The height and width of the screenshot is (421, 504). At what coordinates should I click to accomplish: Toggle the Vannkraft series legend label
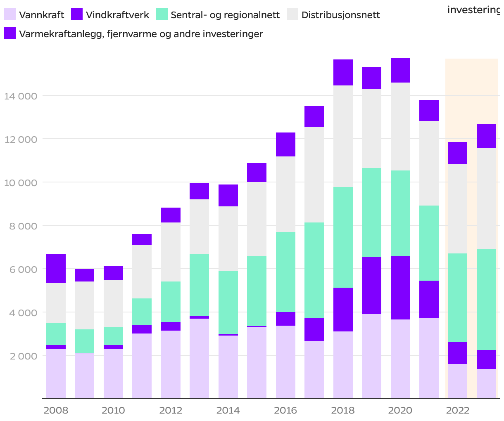pos(41,15)
